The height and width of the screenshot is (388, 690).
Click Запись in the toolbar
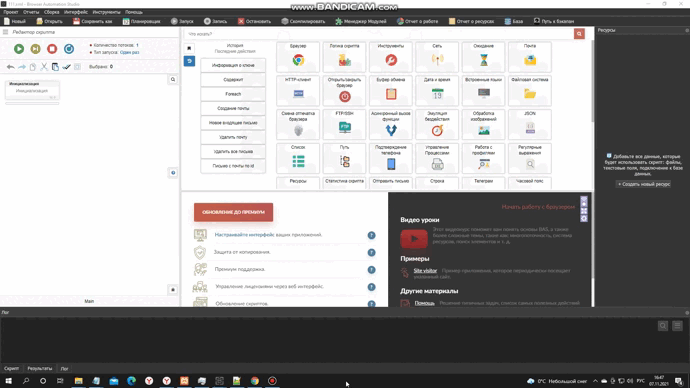[216, 21]
